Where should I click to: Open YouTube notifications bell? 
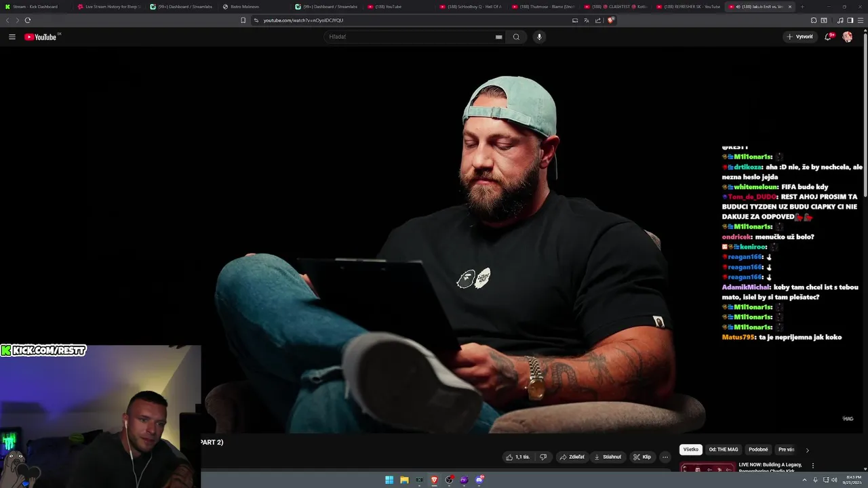coord(828,37)
